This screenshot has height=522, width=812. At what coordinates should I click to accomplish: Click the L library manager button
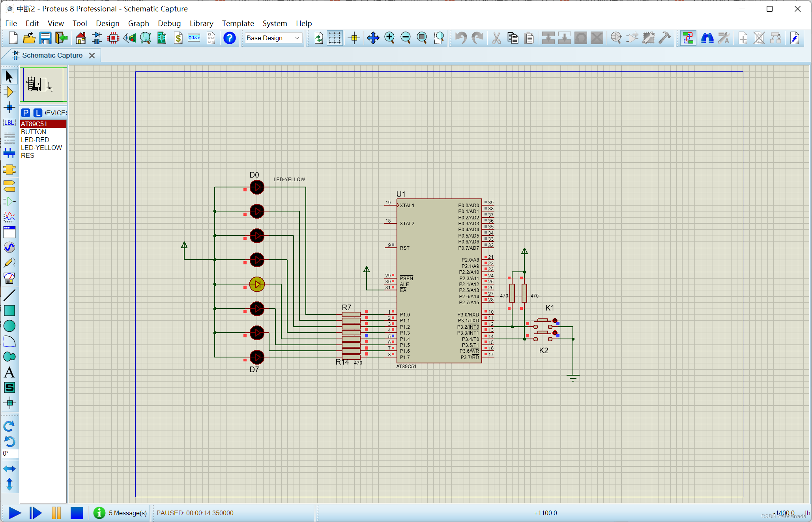point(37,113)
